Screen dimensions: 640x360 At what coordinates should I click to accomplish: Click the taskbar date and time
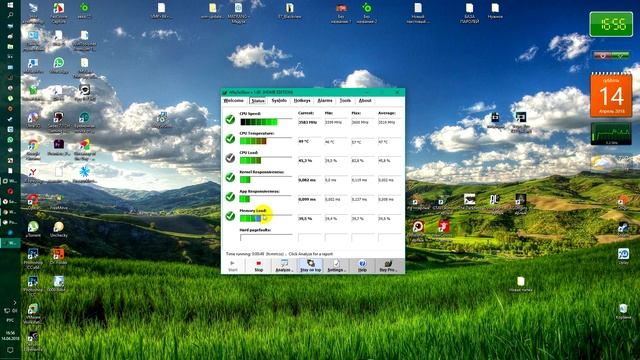coord(10,336)
